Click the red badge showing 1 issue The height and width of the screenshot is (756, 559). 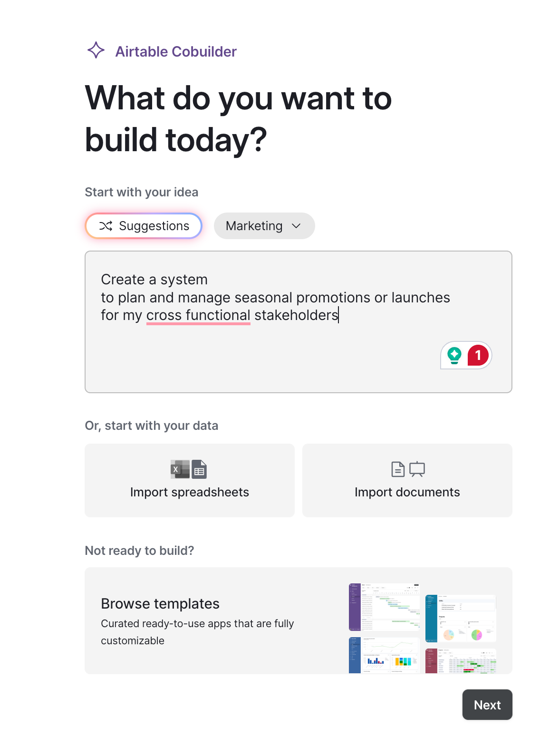(478, 355)
